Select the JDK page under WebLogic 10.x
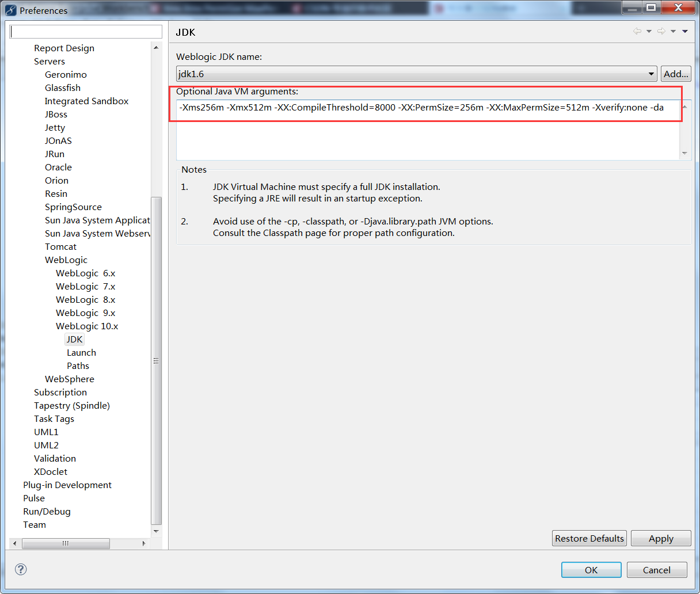Viewport: 700px width, 594px height. (74, 340)
